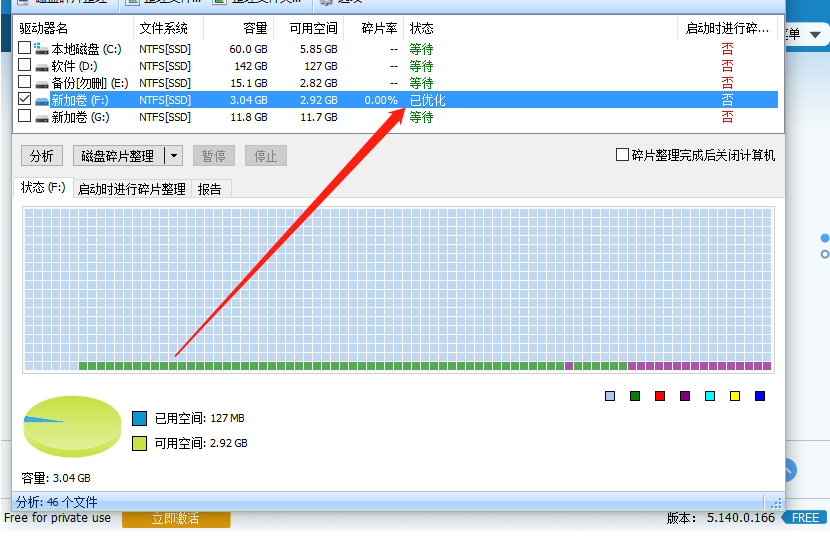Click the cyan legend swatch
The image size is (830, 538).
[x=710, y=396]
